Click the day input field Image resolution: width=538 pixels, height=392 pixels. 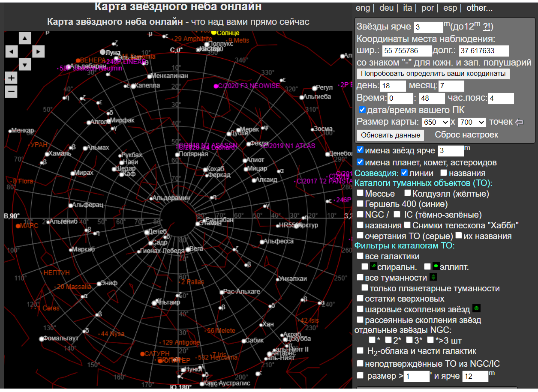pyautogui.click(x=393, y=86)
